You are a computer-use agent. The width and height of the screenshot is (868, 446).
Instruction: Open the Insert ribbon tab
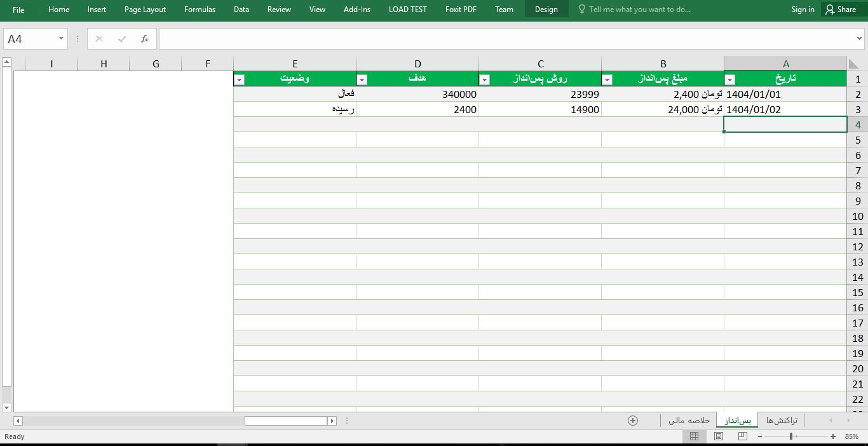click(x=97, y=10)
